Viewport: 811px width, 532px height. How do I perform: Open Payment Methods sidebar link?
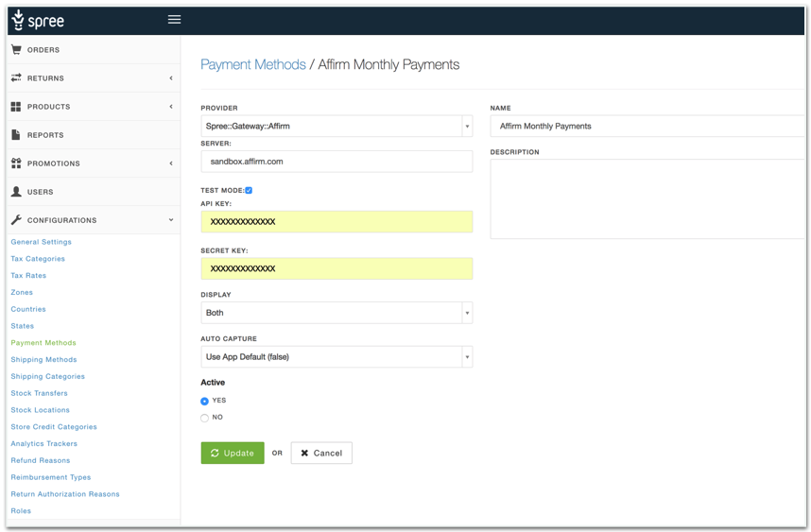click(x=43, y=343)
